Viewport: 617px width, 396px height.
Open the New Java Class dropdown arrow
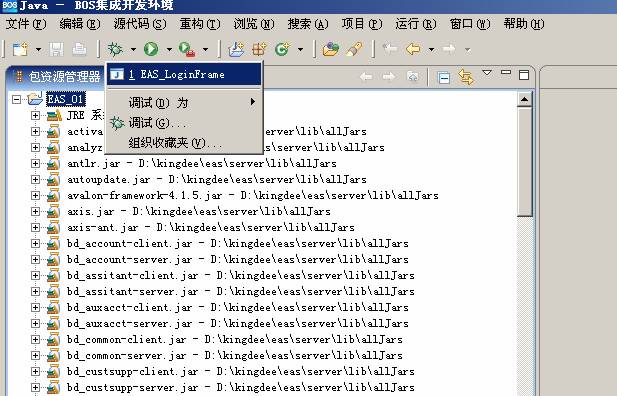[300, 50]
